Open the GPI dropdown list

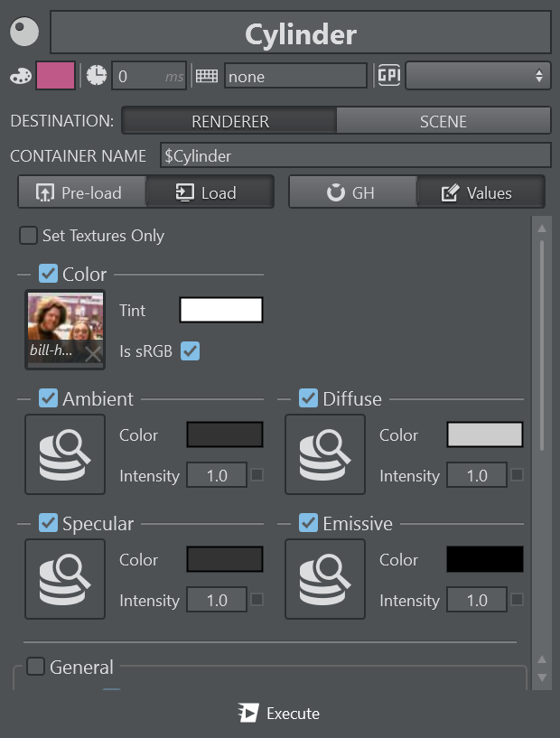coord(478,76)
